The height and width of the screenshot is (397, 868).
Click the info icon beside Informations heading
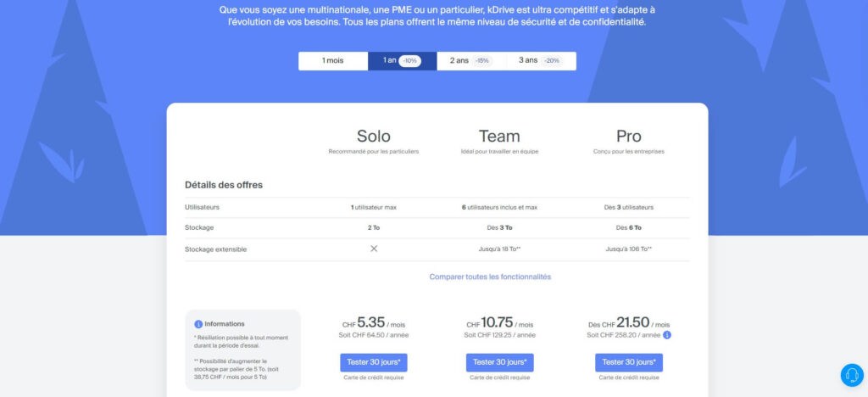pos(198,323)
